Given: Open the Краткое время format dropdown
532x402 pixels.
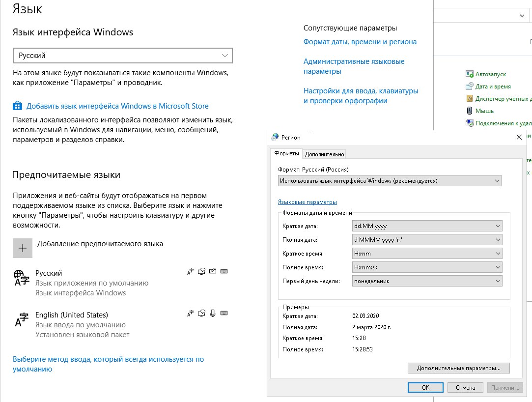Looking at the screenshot, I should coord(427,253).
